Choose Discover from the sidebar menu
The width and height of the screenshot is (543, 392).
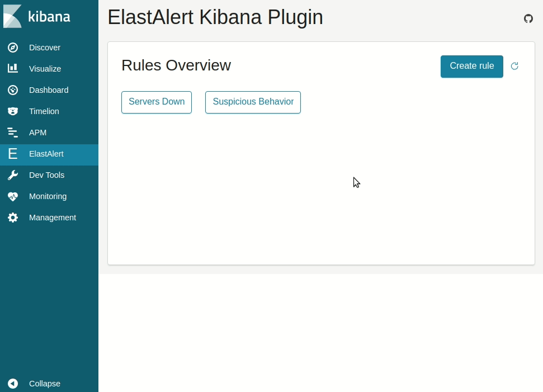click(x=45, y=48)
